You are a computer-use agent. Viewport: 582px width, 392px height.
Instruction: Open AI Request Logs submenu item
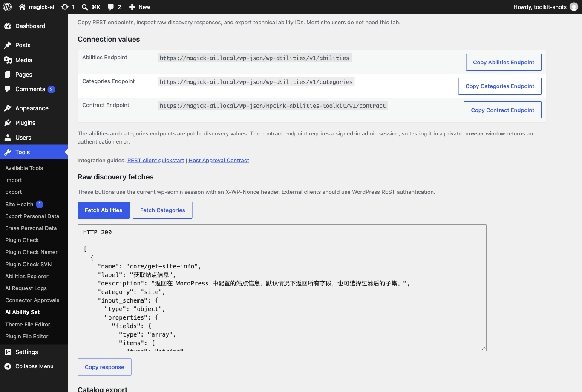pyautogui.click(x=26, y=288)
